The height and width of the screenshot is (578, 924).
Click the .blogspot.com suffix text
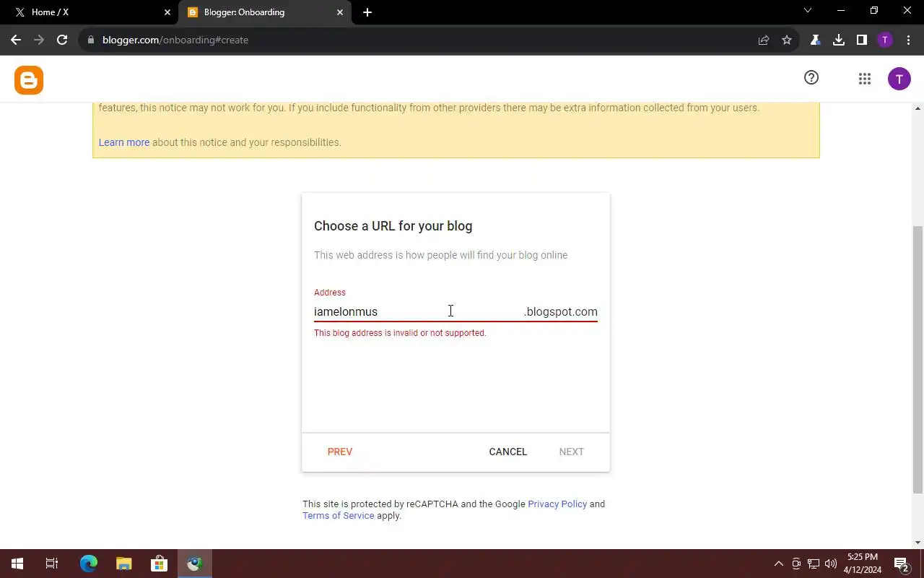click(561, 311)
